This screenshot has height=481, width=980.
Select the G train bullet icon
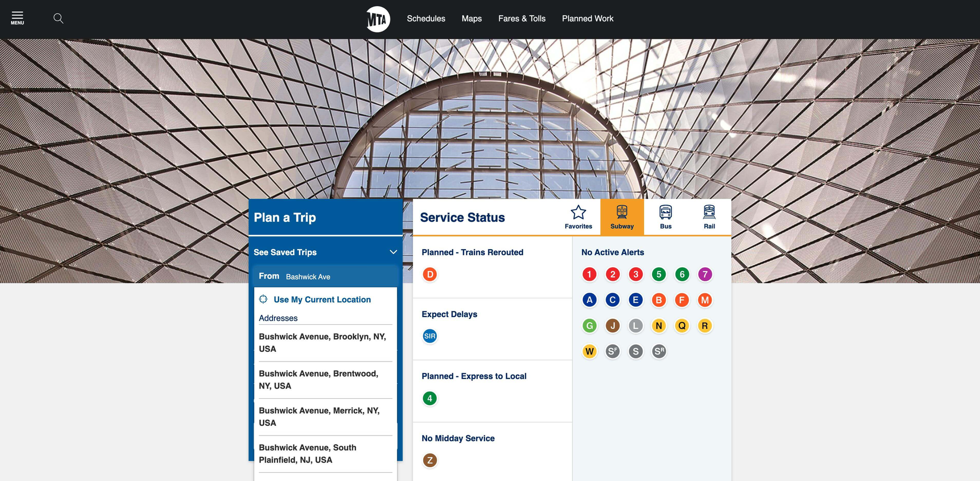pos(590,325)
